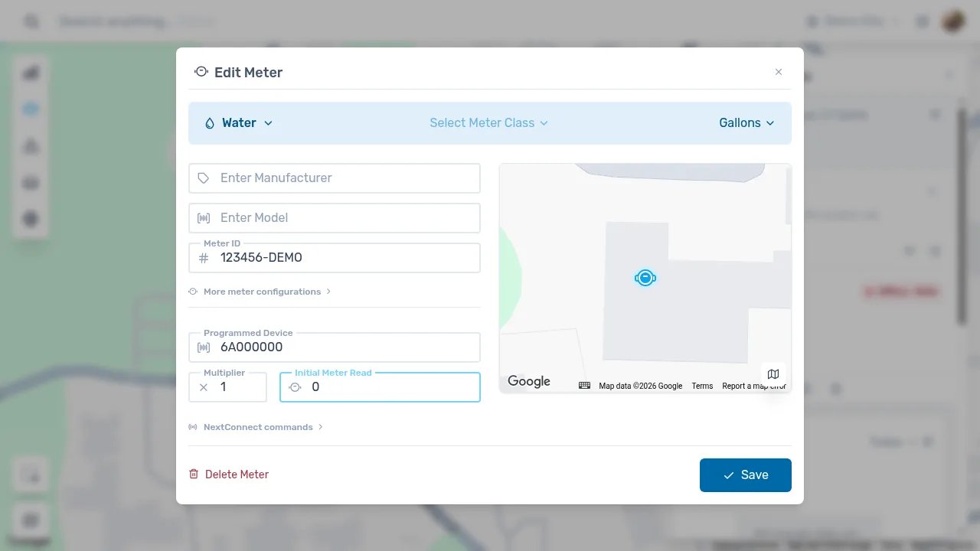Open map Terms link
Viewport: 980px width, 551px height.
tap(702, 386)
